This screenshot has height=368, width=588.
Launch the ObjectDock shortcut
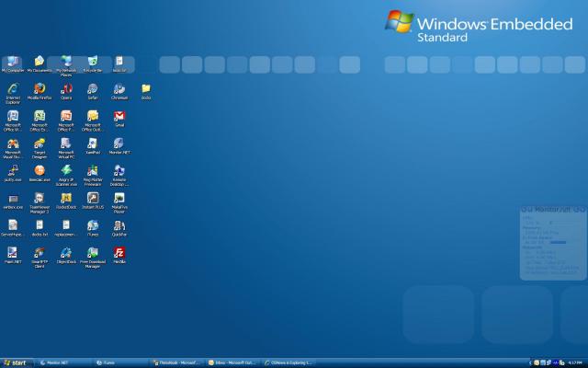click(x=66, y=256)
